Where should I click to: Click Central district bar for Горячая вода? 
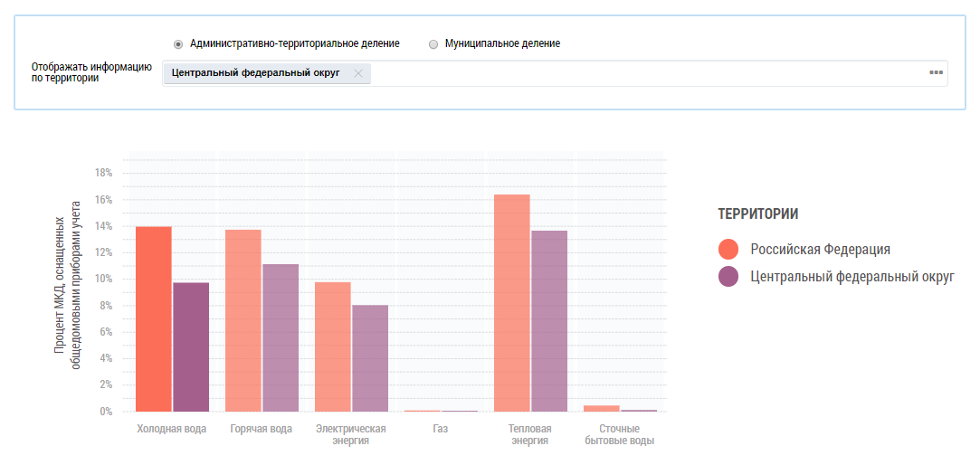tap(280, 337)
